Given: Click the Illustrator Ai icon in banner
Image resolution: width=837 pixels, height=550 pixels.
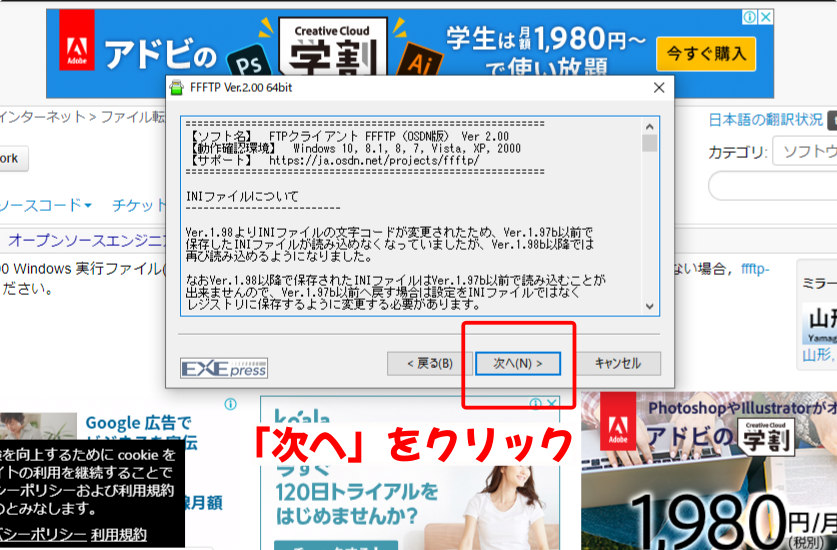Looking at the screenshot, I should pos(420,61).
